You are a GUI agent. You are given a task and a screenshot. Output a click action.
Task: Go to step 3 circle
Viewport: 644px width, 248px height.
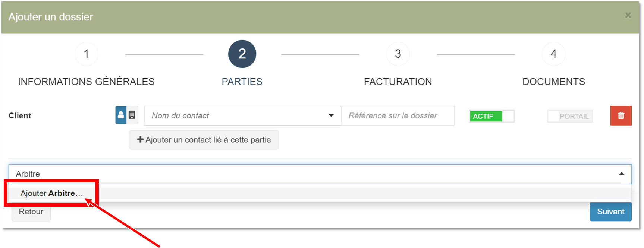point(398,54)
